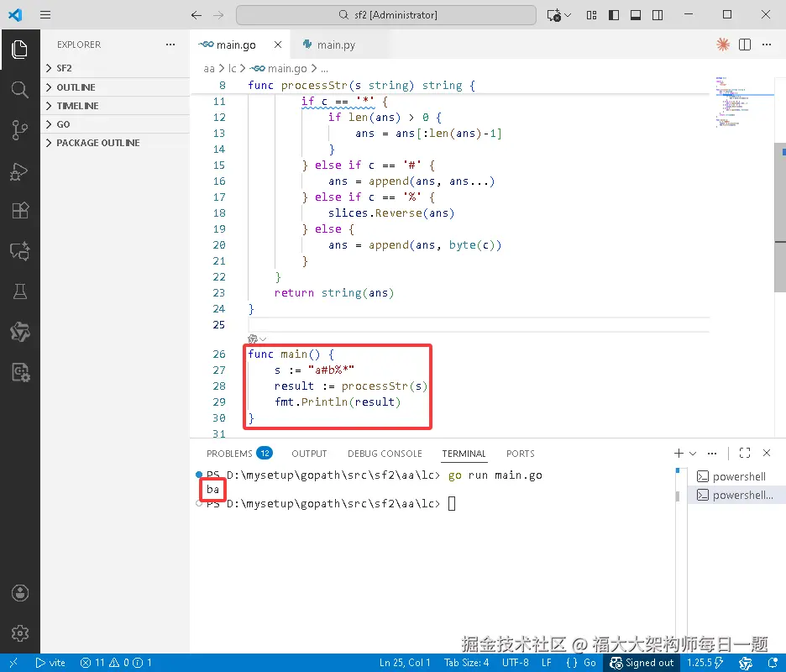The width and height of the screenshot is (786, 672).
Task: Click the Go version 1.25.5 item
Action: pyautogui.click(x=705, y=663)
